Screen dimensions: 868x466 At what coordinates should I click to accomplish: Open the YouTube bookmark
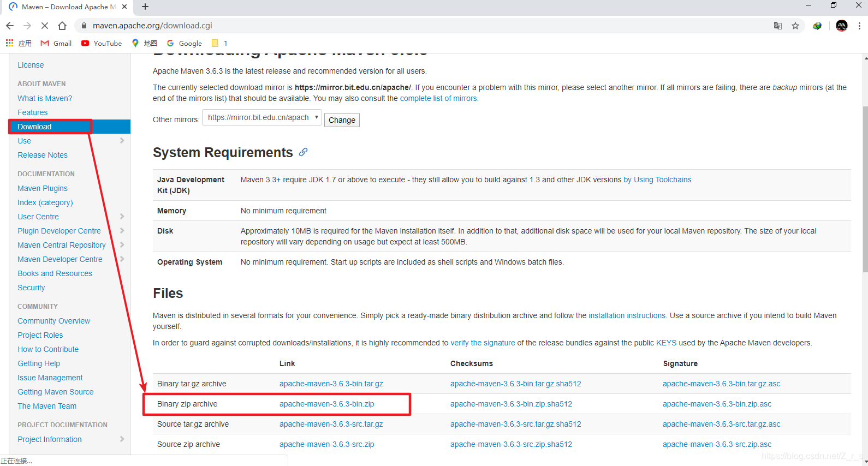(x=102, y=43)
